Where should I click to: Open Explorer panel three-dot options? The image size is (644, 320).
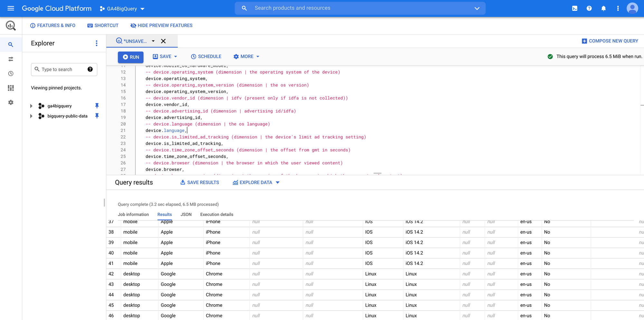point(97,43)
